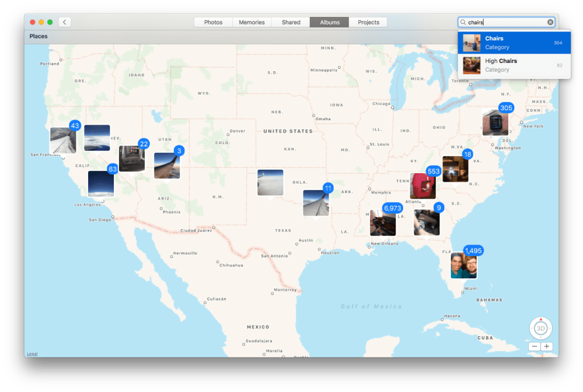Open the 305 photo cluster near Washington

(x=495, y=123)
